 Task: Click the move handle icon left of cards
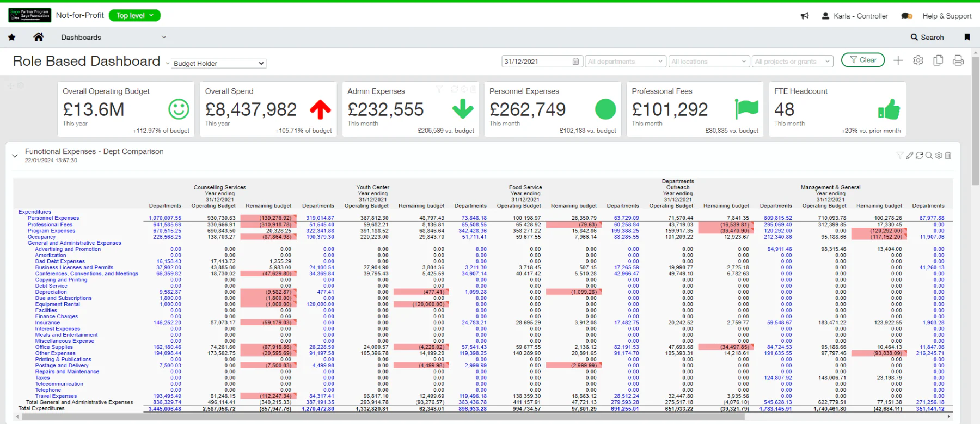point(10,85)
